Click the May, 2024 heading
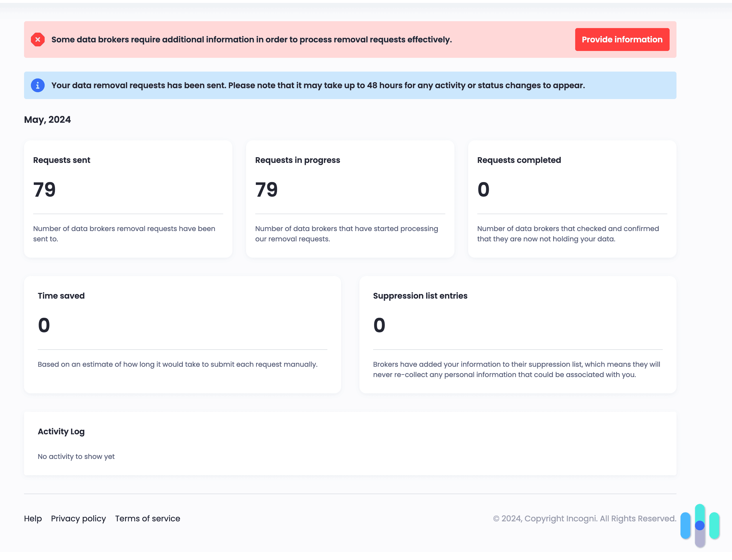The image size is (732, 560). coord(47,119)
